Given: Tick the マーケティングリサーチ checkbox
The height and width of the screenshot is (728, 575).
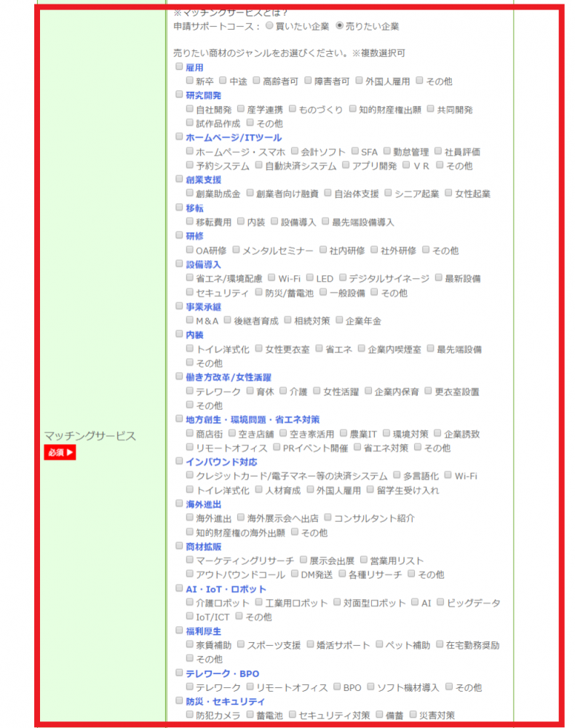Looking at the screenshot, I should click(189, 560).
